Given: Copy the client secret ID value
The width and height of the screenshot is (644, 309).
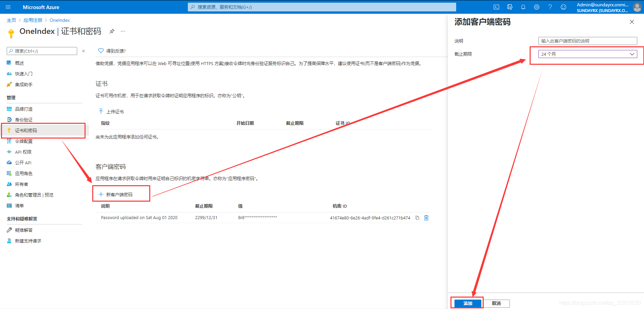Looking at the screenshot, I should [417, 218].
